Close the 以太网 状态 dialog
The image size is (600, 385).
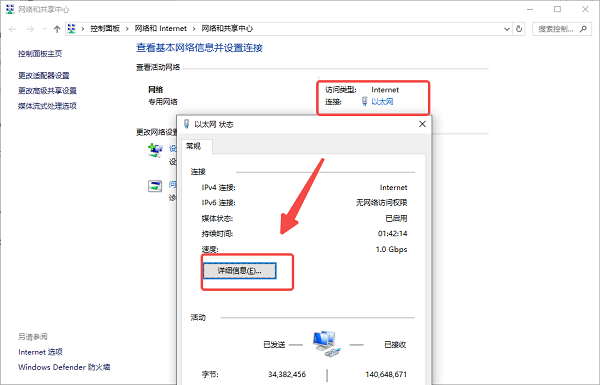[422, 124]
